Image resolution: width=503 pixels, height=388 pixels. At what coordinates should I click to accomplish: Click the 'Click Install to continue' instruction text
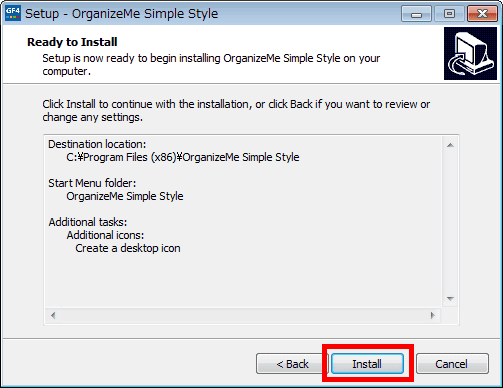coord(236,111)
